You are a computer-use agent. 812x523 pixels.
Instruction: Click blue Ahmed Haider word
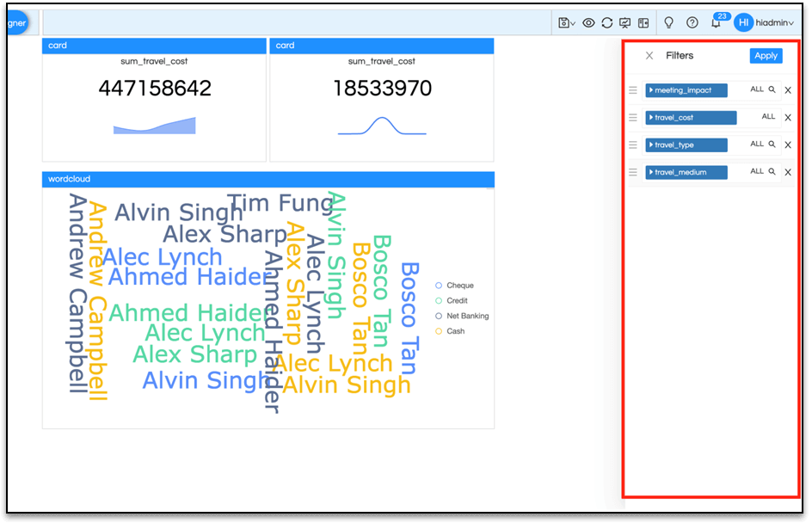[188, 277]
